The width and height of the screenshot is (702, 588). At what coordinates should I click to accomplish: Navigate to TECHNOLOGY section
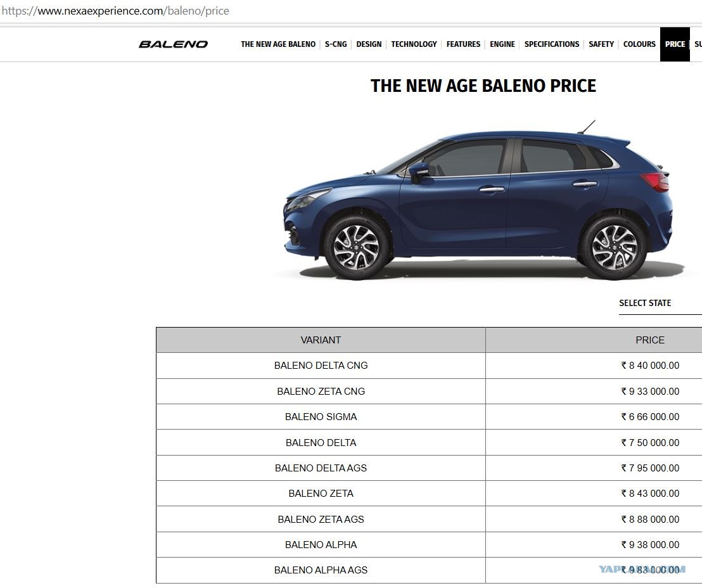(414, 44)
